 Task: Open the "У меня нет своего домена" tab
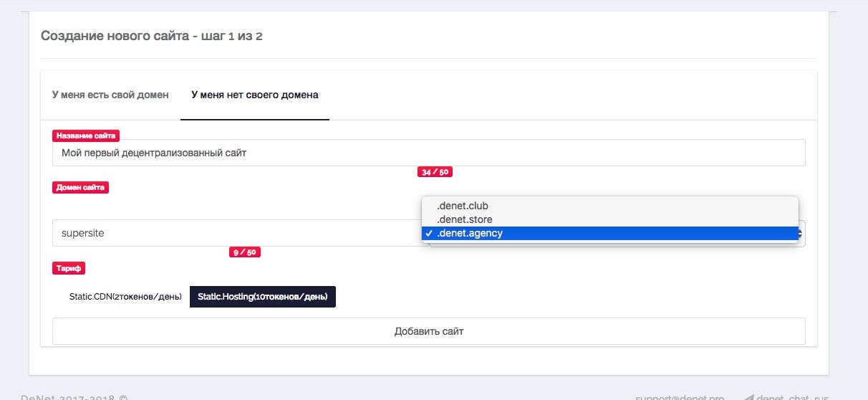(254, 95)
